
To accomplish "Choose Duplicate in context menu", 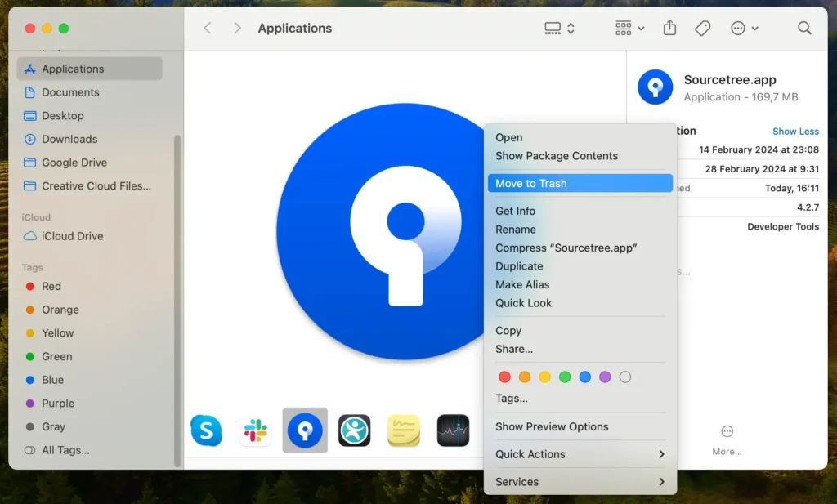I will point(580,266).
